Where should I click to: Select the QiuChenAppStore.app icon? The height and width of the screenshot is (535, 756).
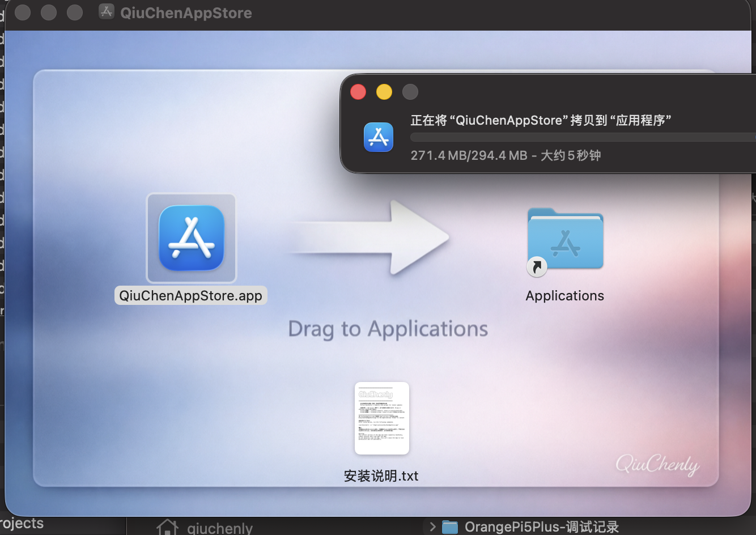(x=192, y=238)
